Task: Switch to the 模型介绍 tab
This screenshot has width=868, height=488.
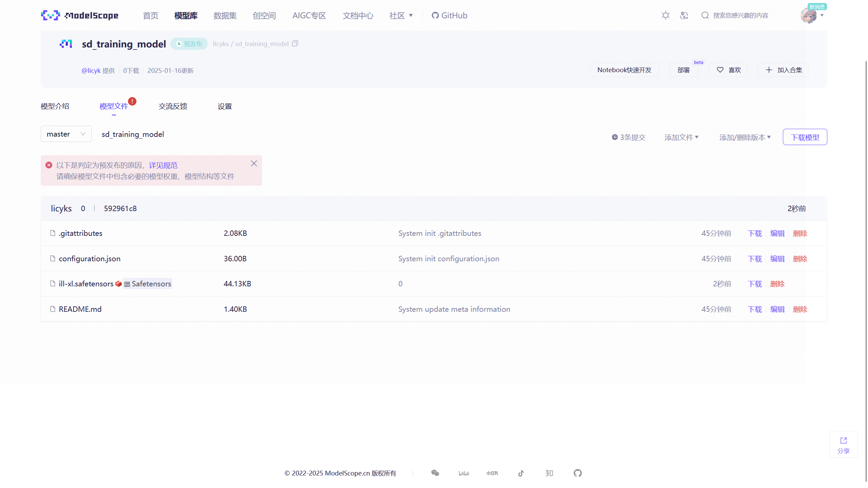Action: pos(55,106)
